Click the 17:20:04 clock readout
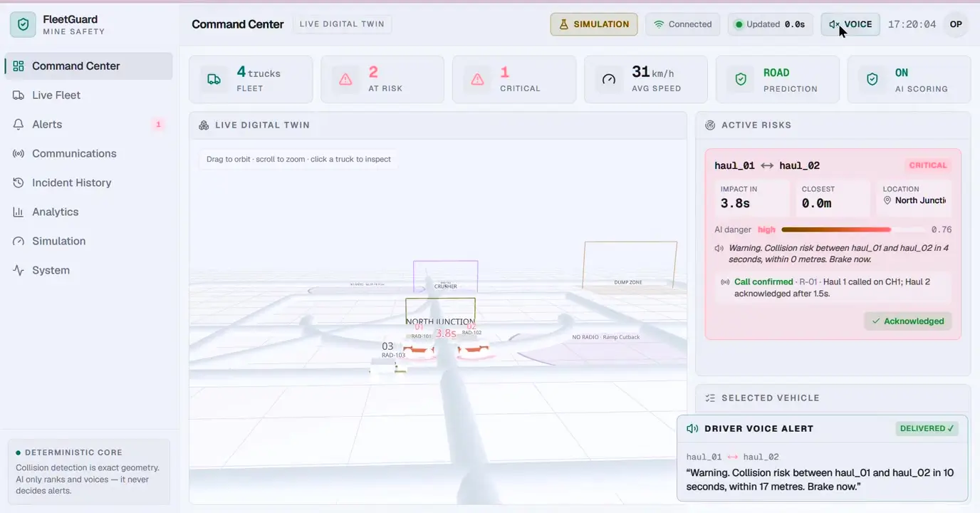This screenshot has width=980, height=513. [x=912, y=24]
